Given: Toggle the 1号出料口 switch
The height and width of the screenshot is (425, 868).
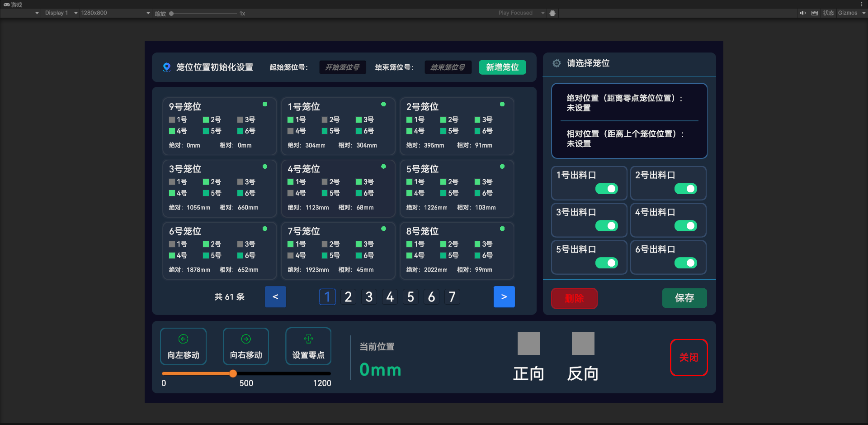Looking at the screenshot, I should pos(607,189).
